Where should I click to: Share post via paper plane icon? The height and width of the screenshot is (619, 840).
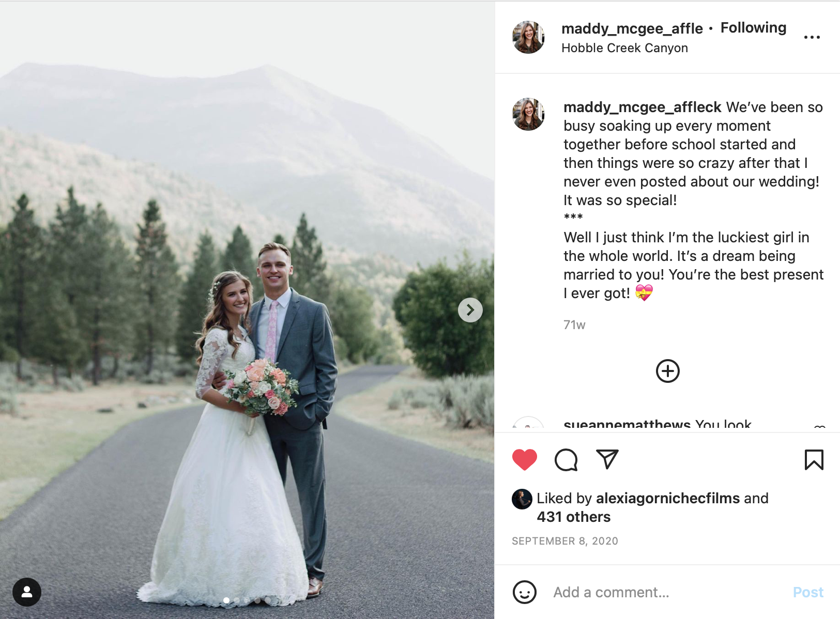(607, 459)
